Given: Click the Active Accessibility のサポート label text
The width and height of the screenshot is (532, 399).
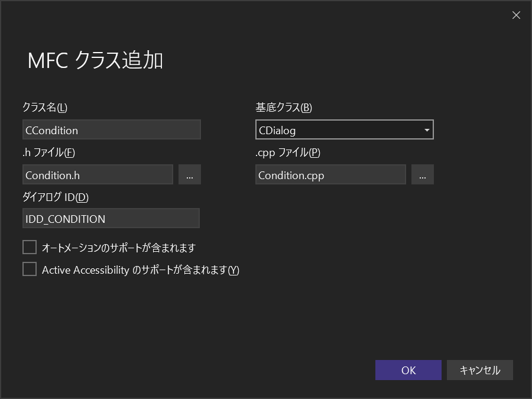Looking at the screenshot, I should pyautogui.click(x=140, y=270).
